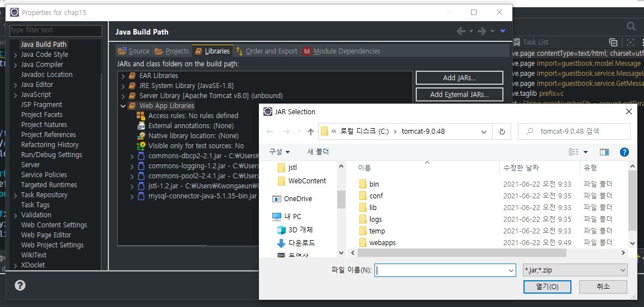
Task: Click the blue help icon in JAR Selection
Action: pyautogui.click(x=624, y=152)
